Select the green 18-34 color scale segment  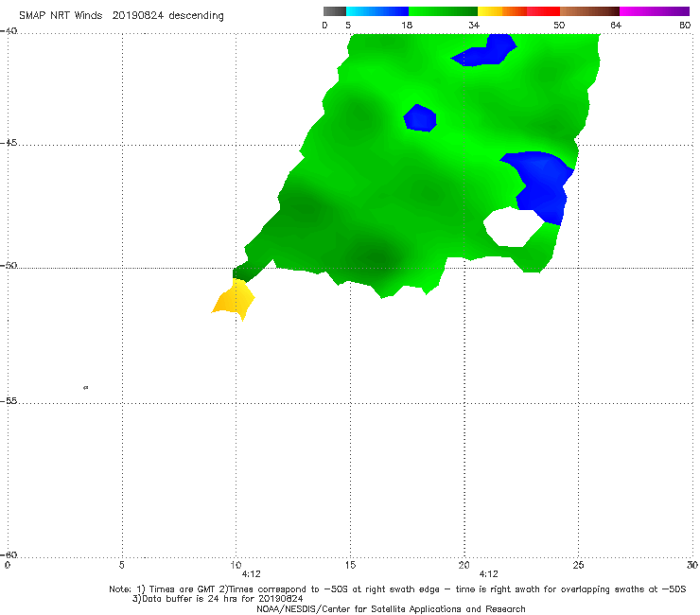click(x=443, y=11)
